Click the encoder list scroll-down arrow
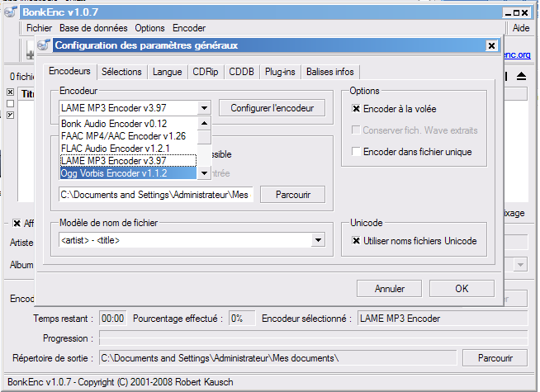The height and width of the screenshot is (392, 540). click(204, 172)
